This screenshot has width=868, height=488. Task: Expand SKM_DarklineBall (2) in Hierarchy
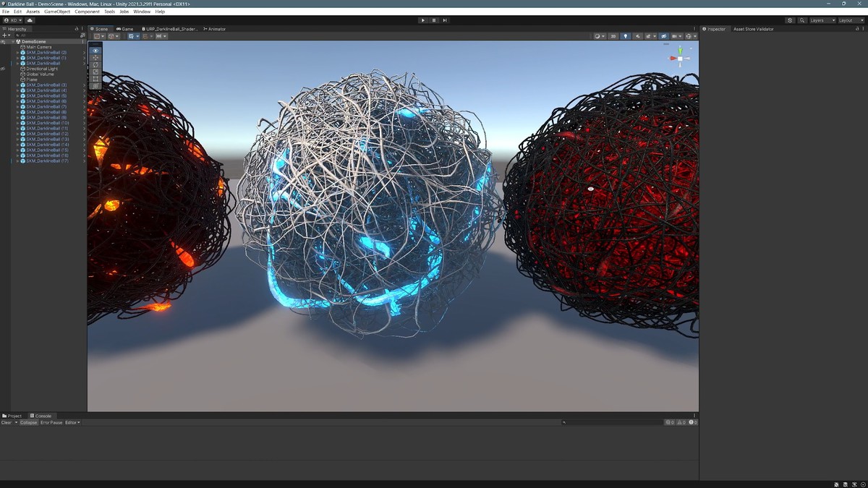point(17,53)
